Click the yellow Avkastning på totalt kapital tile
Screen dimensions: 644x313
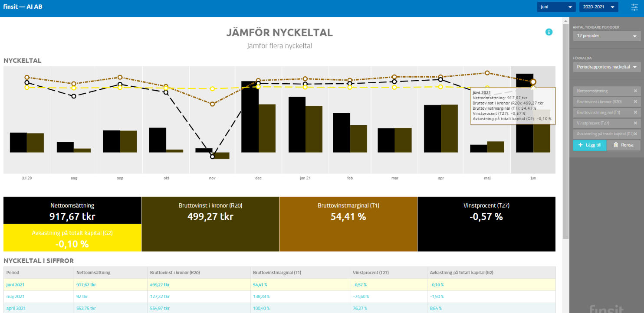tap(72, 238)
